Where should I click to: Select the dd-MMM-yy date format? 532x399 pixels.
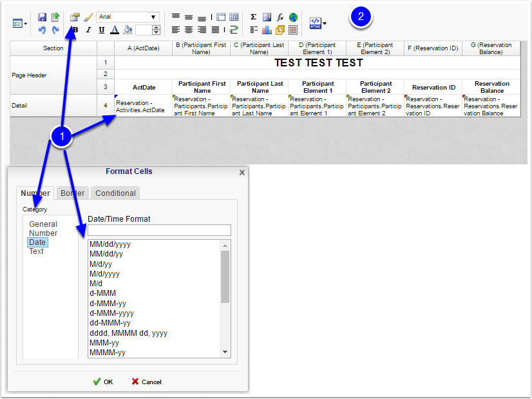(109, 323)
